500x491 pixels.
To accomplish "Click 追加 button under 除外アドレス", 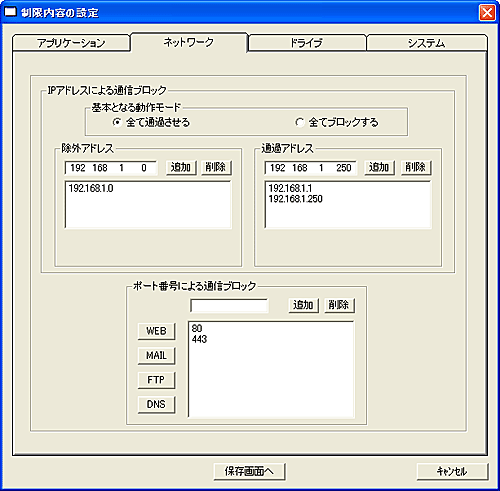I will (x=181, y=167).
